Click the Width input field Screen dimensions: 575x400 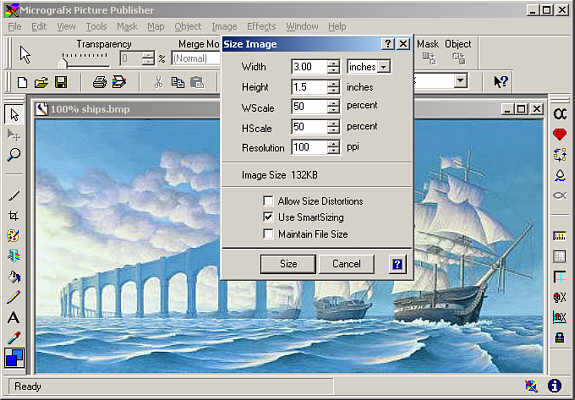(308, 67)
